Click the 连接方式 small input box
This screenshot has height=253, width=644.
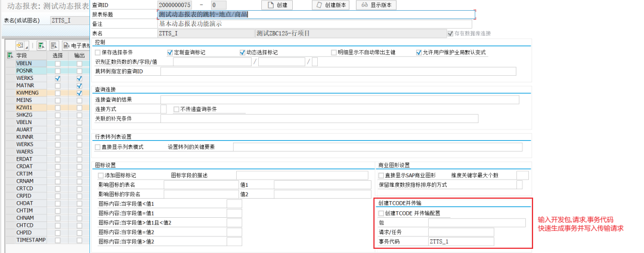(163, 109)
